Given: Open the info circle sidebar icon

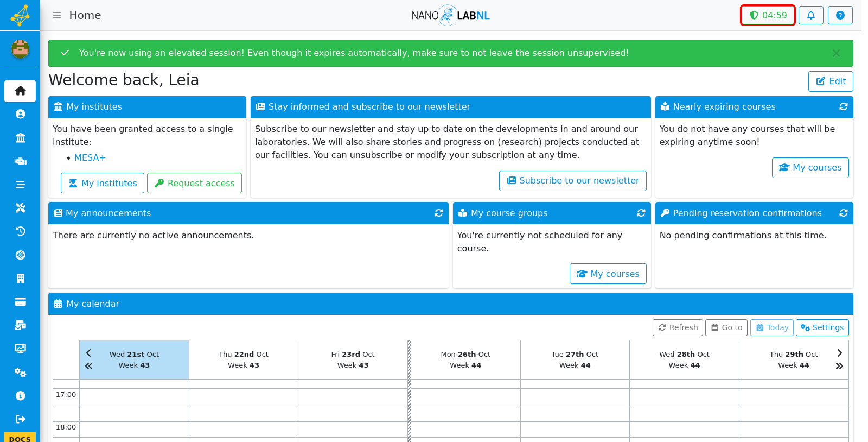Looking at the screenshot, I should 20,396.
